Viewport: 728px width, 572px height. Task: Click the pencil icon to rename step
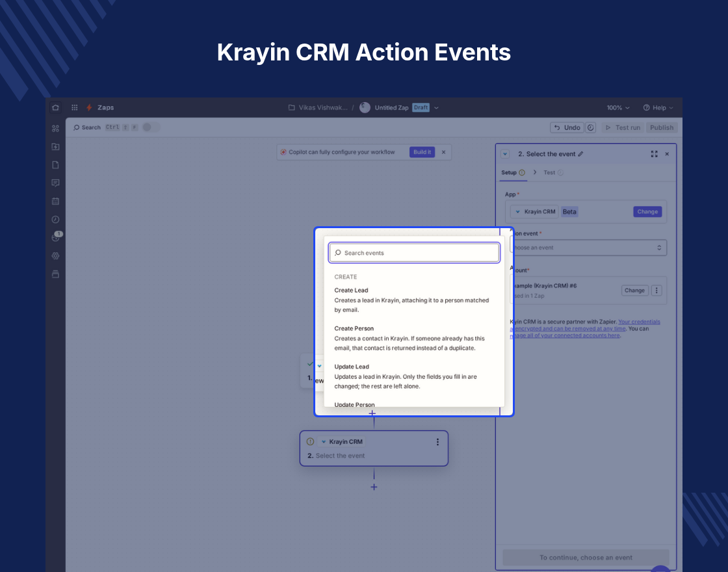click(x=580, y=154)
